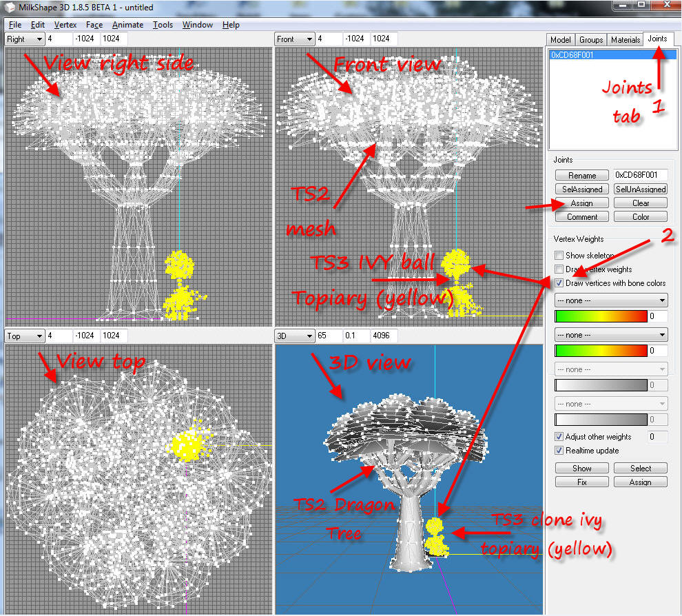The height and width of the screenshot is (616, 682).
Task: Uncheck the Realtime update option
Action: pos(559,451)
